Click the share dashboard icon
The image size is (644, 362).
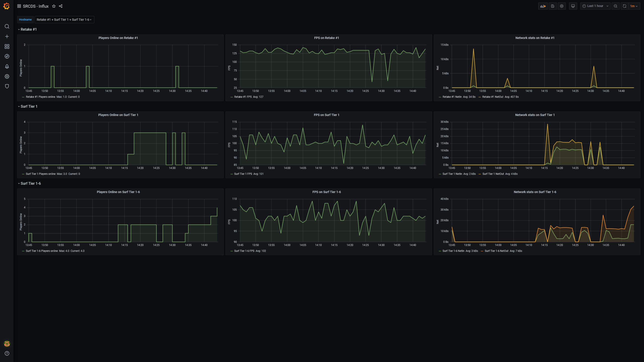(x=61, y=6)
